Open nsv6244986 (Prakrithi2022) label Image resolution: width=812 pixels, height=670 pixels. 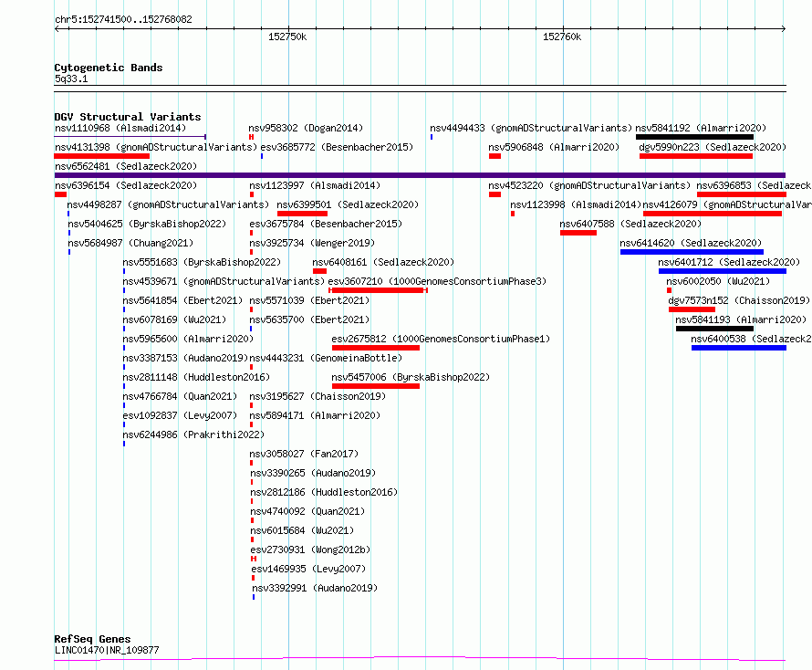tap(193, 434)
